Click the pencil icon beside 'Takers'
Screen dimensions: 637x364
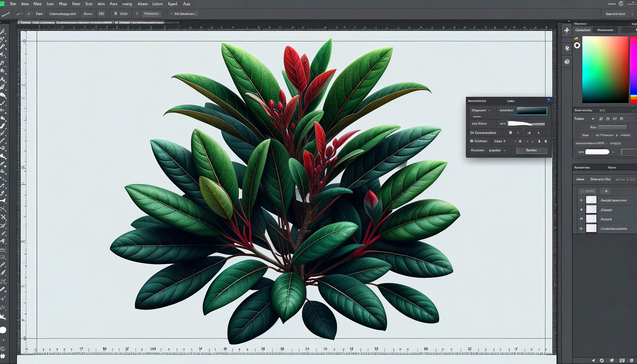point(593,119)
